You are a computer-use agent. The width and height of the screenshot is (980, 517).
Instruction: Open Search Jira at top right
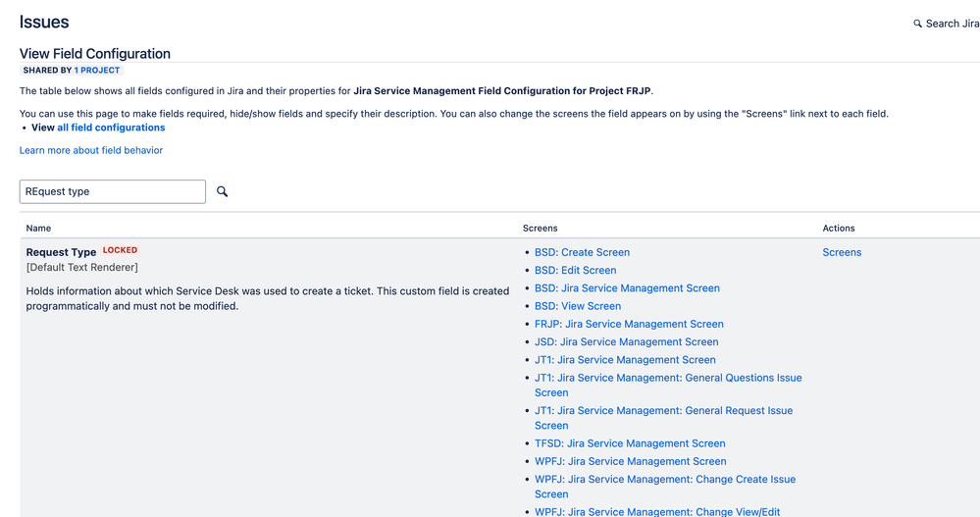pyautogui.click(x=947, y=24)
